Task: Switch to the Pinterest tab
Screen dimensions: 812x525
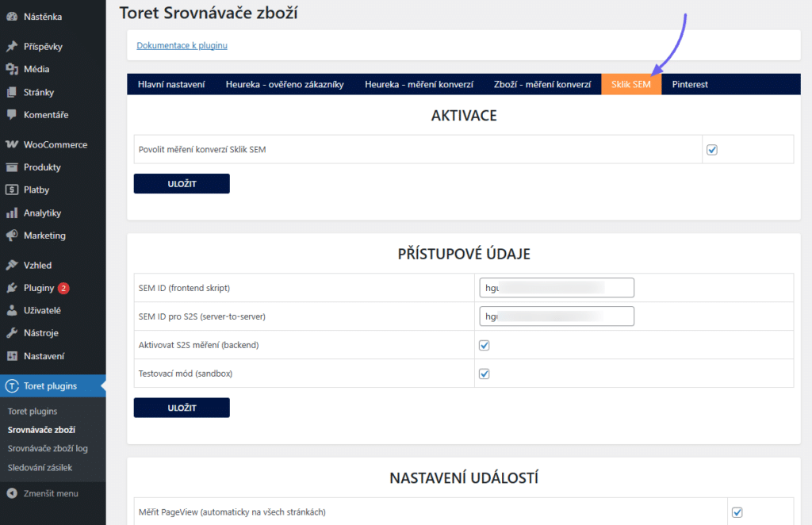Action: [x=689, y=84]
